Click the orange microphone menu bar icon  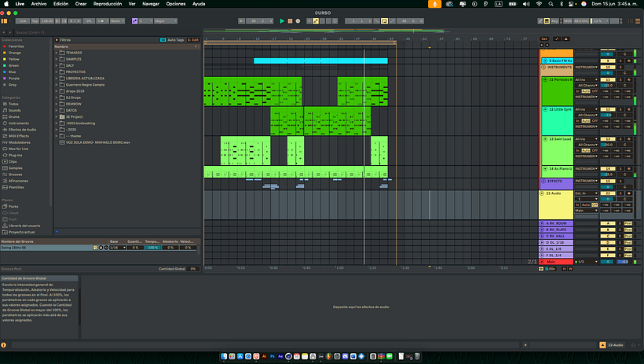(x=434, y=4)
